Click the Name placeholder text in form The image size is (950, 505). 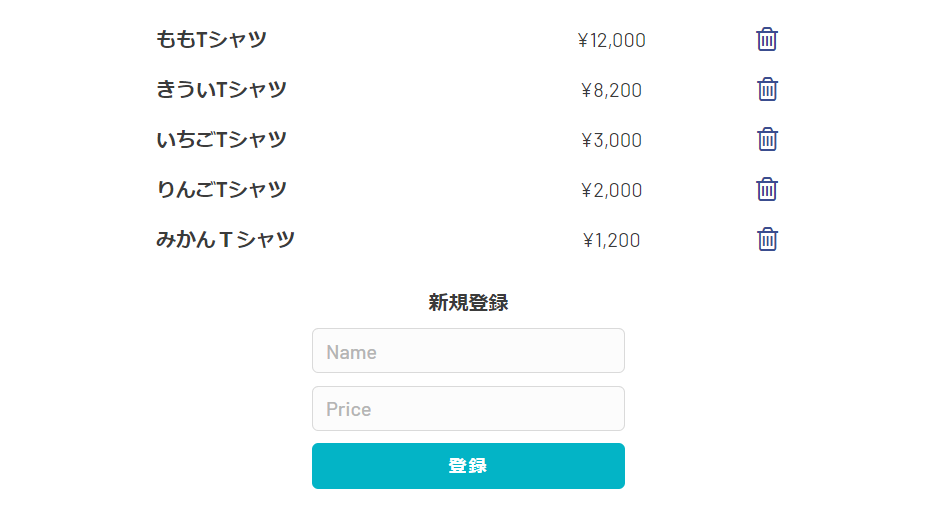click(351, 352)
